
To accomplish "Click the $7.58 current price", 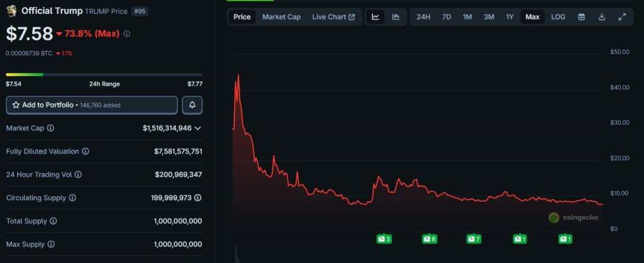I will [30, 34].
